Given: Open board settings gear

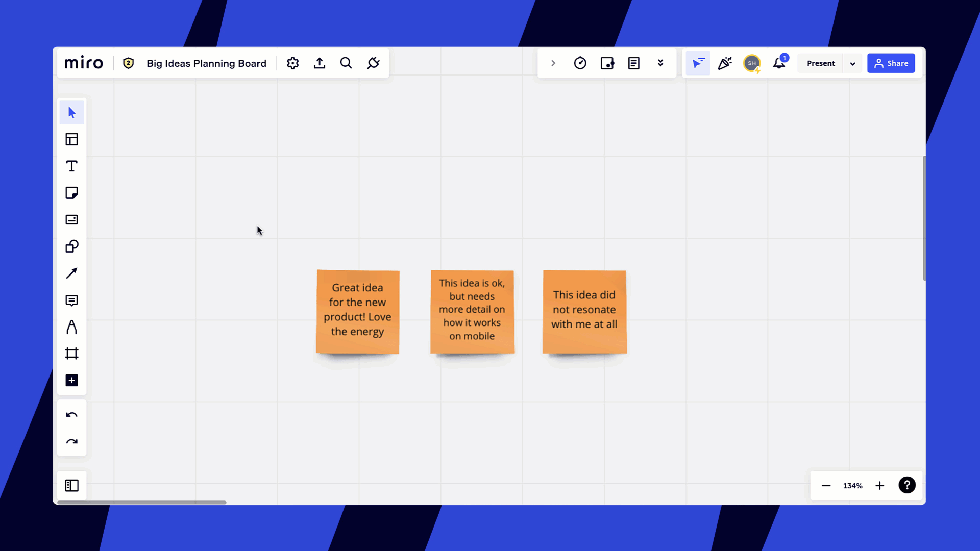Looking at the screenshot, I should tap(292, 63).
